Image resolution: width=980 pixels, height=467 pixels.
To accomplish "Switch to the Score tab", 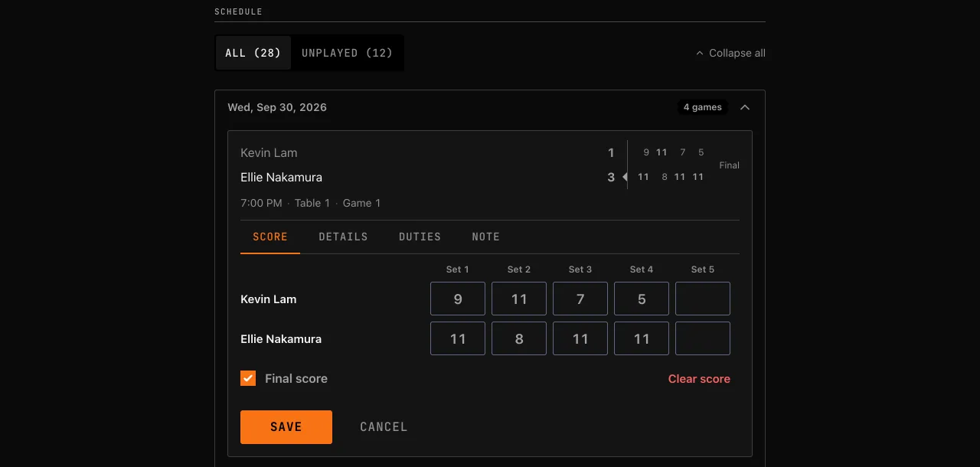I will (270, 237).
